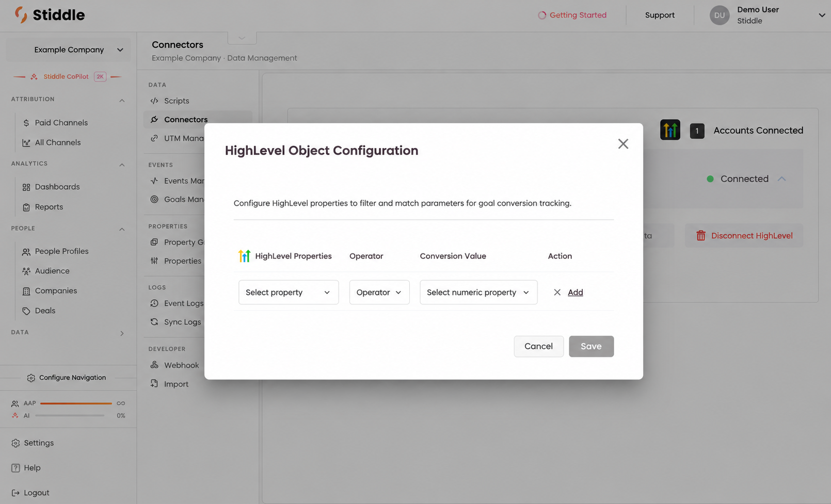Click the Disconnect HighLevel trash icon
Image resolution: width=831 pixels, height=504 pixels.
click(700, 236)
